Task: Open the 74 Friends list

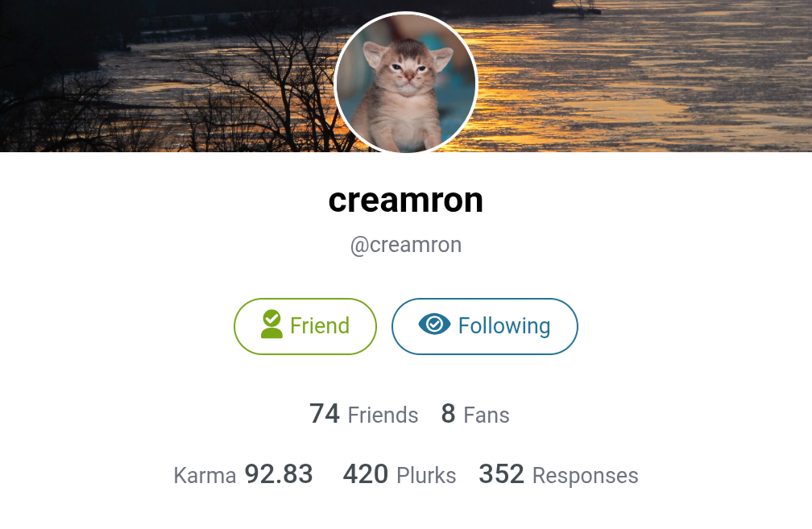Action: tap(363, 414)
